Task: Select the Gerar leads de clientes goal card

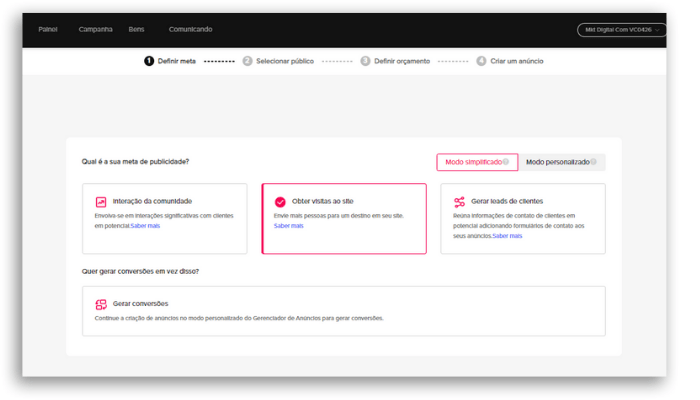Action: (523, 218)
